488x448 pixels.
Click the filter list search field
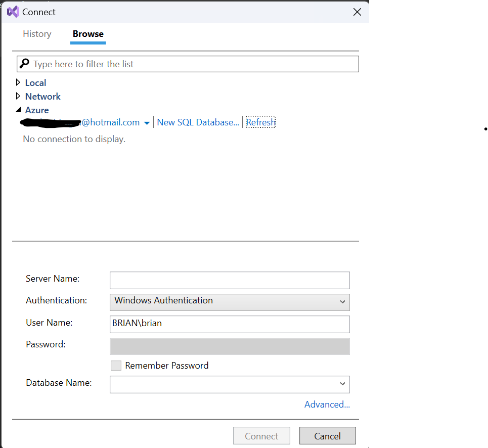[x=188, y=64]
